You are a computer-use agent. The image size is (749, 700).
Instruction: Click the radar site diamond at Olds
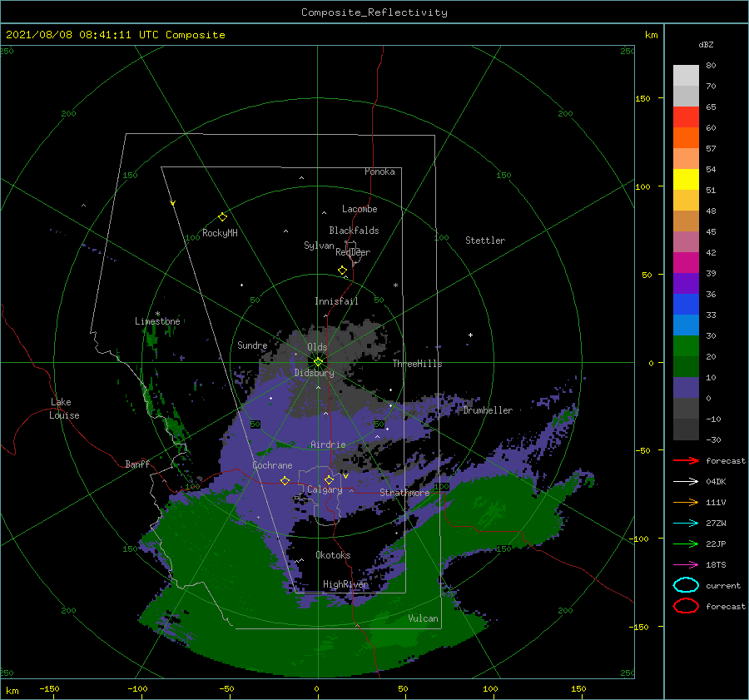pos(318,362)
